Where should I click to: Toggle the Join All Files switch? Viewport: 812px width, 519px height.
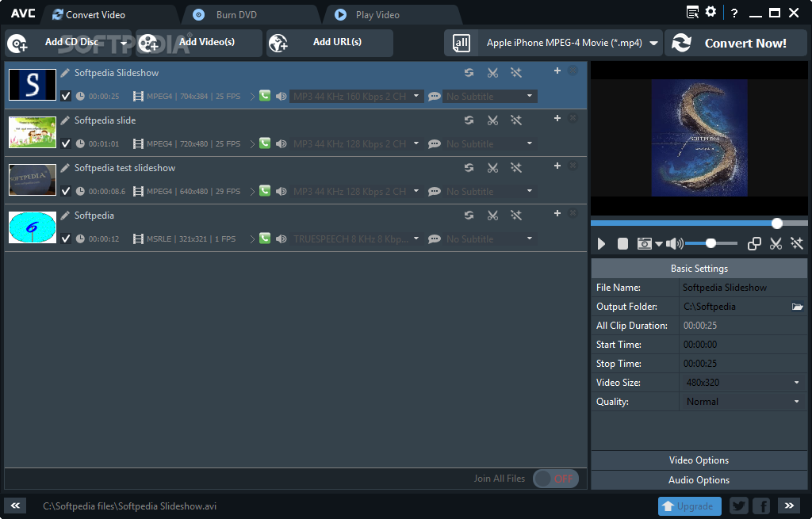tap(555, 479)
